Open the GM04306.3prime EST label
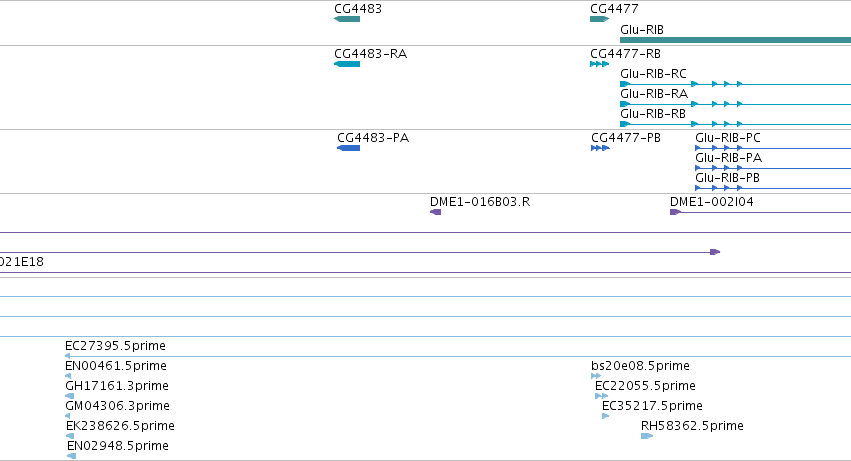 (117, 406)
